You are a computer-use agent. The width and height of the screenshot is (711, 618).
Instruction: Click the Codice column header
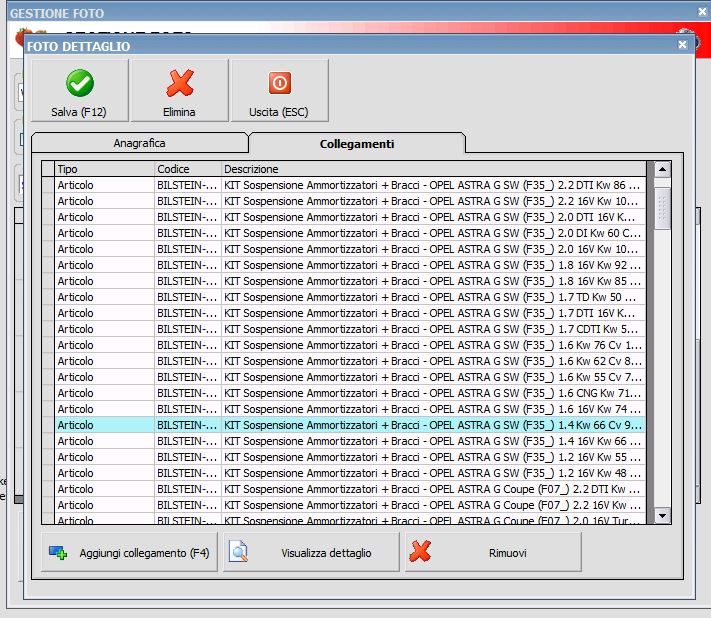pos(188,169)
